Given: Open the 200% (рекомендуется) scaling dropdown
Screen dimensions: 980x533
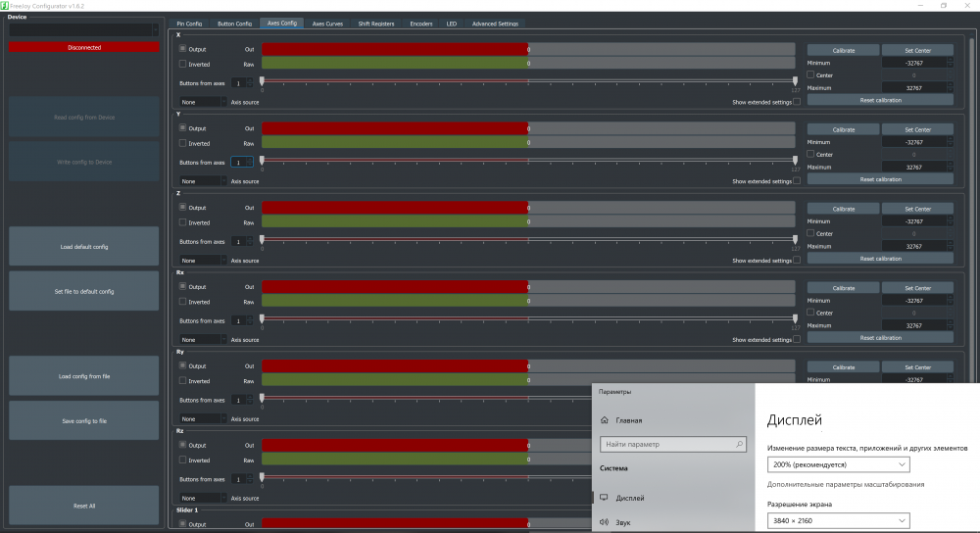Looking at the screenshot, I should pyautogui.click(x=838, y=464).
